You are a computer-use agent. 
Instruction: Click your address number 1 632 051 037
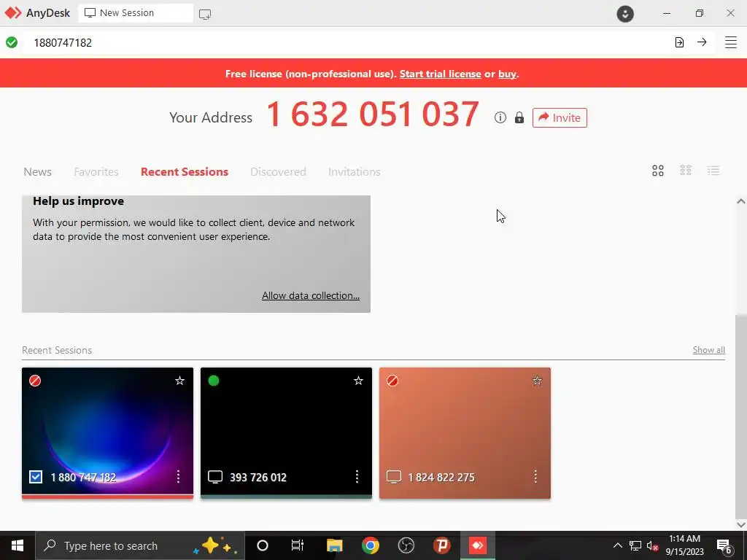pyautogui.click(x=373, y=114)
